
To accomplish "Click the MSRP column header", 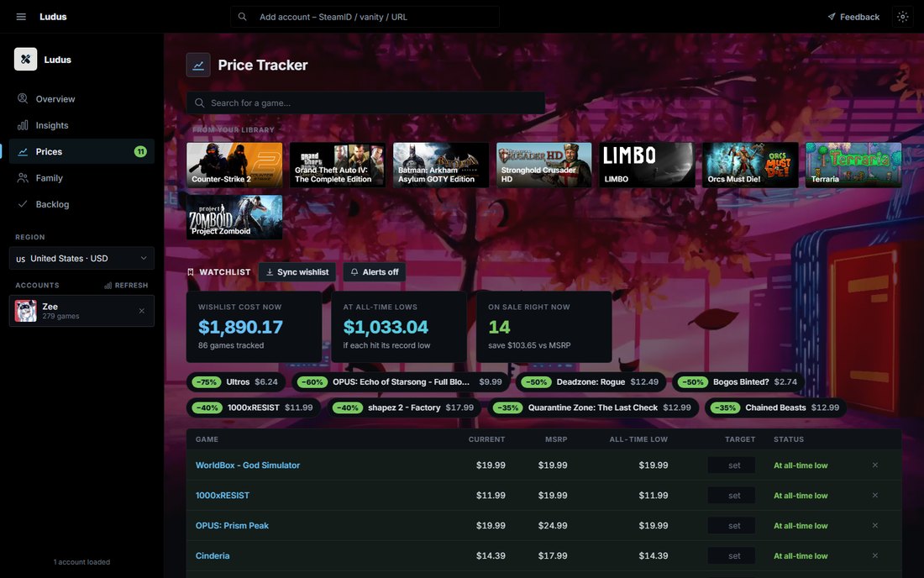I will [x=556, y=439].
